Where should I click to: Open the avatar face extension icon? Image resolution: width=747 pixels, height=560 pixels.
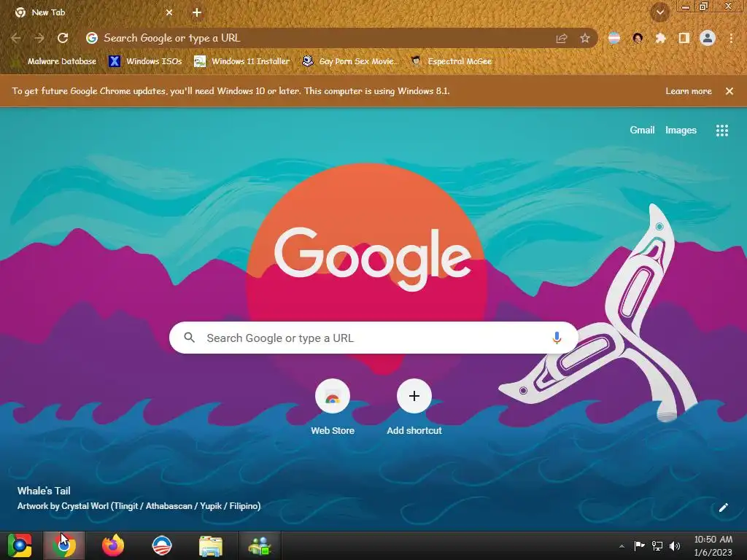coord(638,38)
